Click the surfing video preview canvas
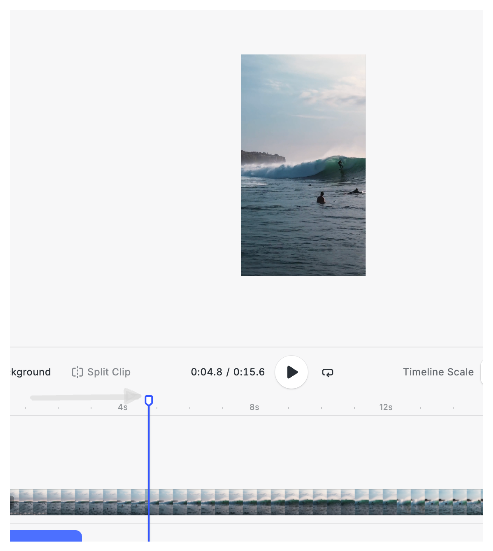The height and width of the screenshot is (551, 493). click(x=303, y=165)
